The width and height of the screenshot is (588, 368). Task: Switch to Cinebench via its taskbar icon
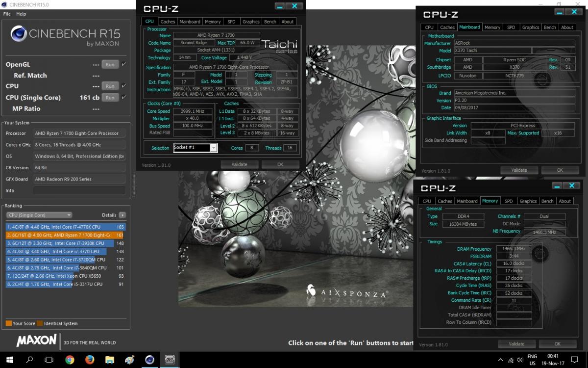[x=150, y=360]
